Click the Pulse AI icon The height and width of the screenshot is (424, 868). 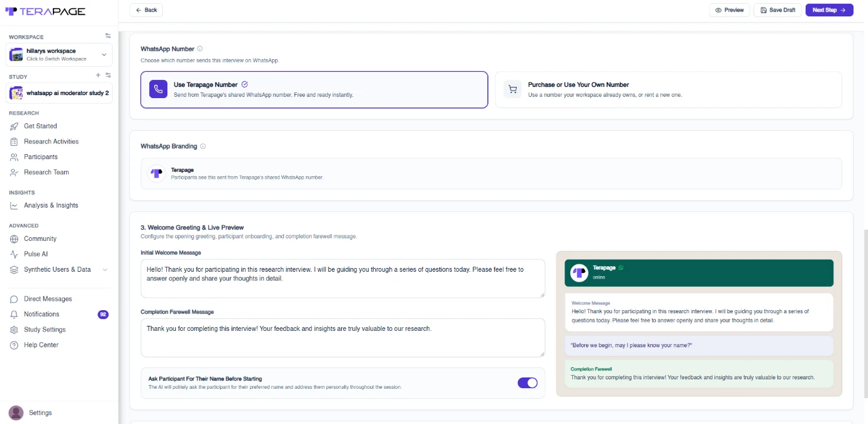[14, 254]
